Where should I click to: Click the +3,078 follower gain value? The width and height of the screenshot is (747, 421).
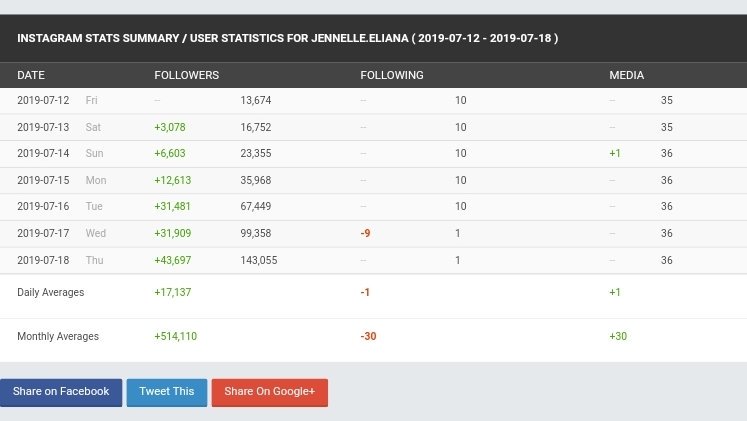(x=170, y=127)
